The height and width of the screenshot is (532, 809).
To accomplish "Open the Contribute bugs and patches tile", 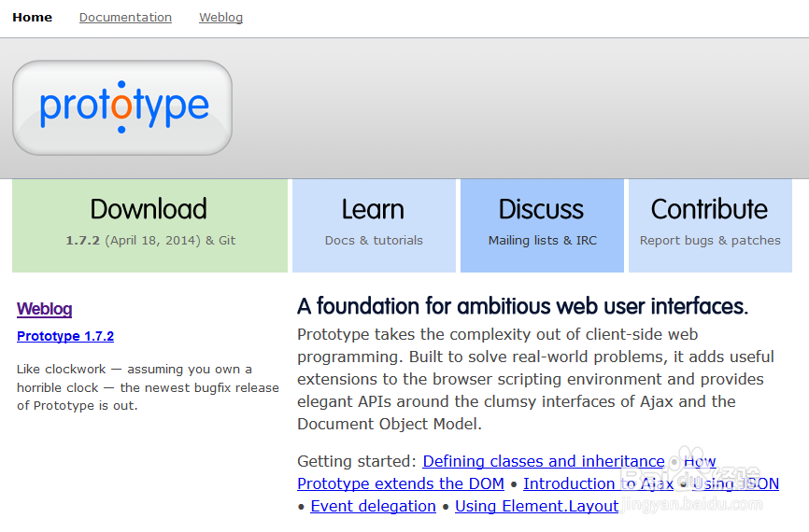I will click(x=710, y=225).
